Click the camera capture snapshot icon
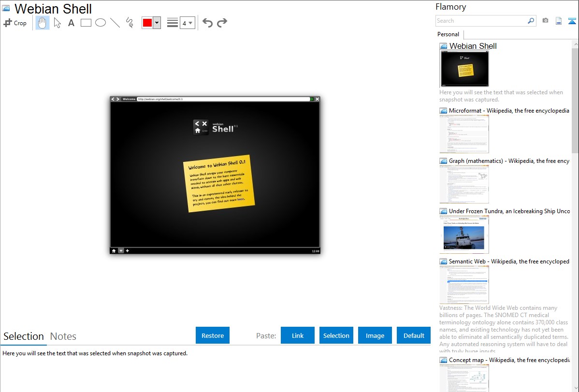This screenshot has width=579, height=392. tap(545, 21)
